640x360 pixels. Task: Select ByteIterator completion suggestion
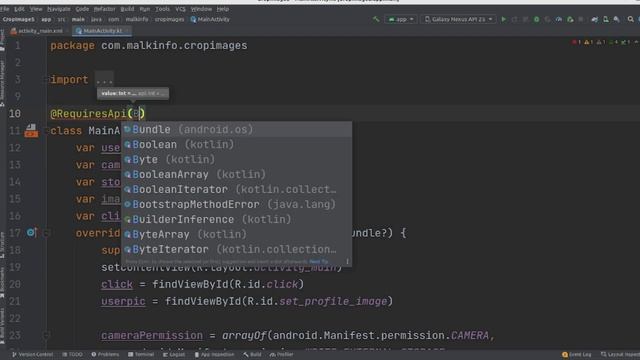[x=237, y=249]
